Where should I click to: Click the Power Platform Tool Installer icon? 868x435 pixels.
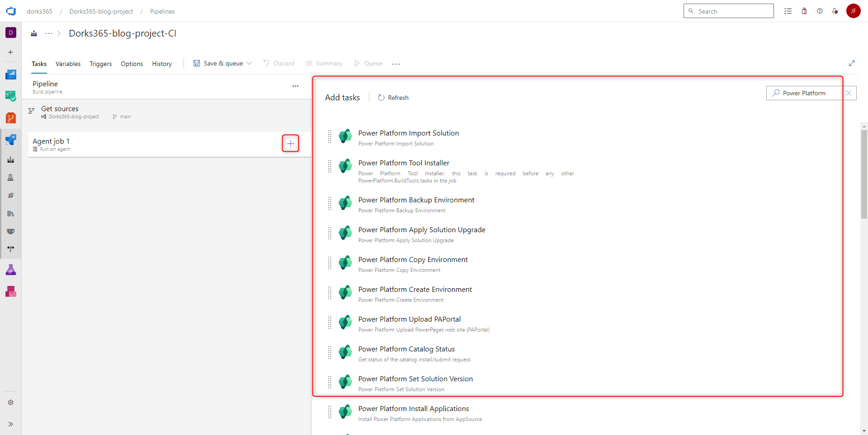click(x=345, y=166)
